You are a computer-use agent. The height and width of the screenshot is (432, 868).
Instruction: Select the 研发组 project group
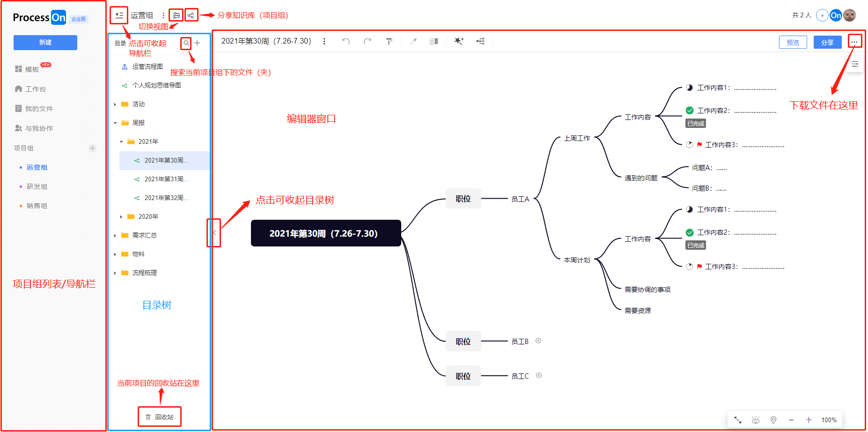37,186
